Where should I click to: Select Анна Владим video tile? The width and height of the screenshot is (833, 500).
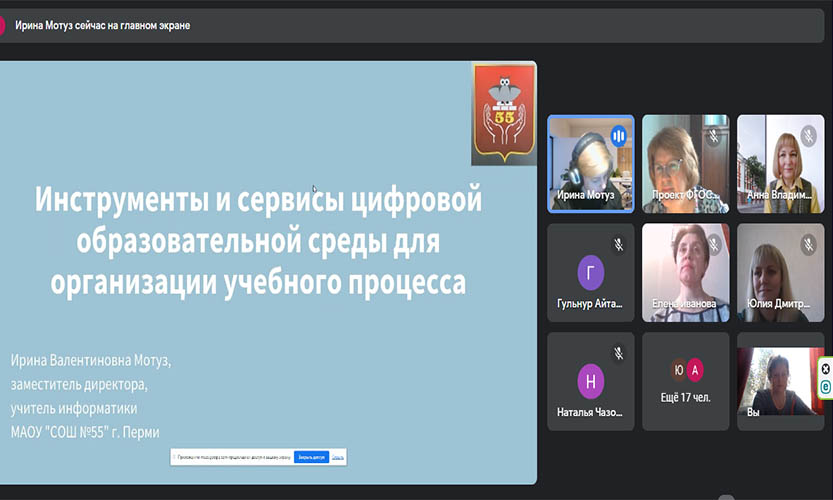tap(780, 165)
